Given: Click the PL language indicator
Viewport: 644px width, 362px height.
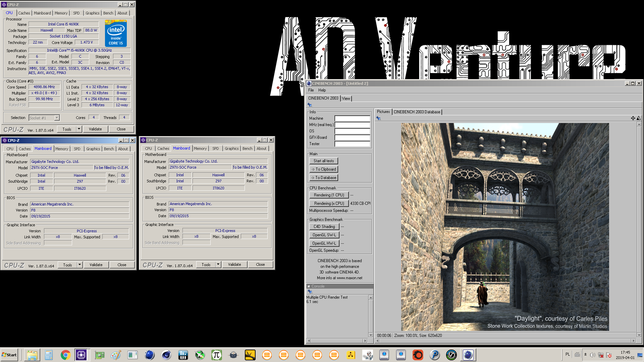Looking at the screenshot, I should tap(568, 354).
